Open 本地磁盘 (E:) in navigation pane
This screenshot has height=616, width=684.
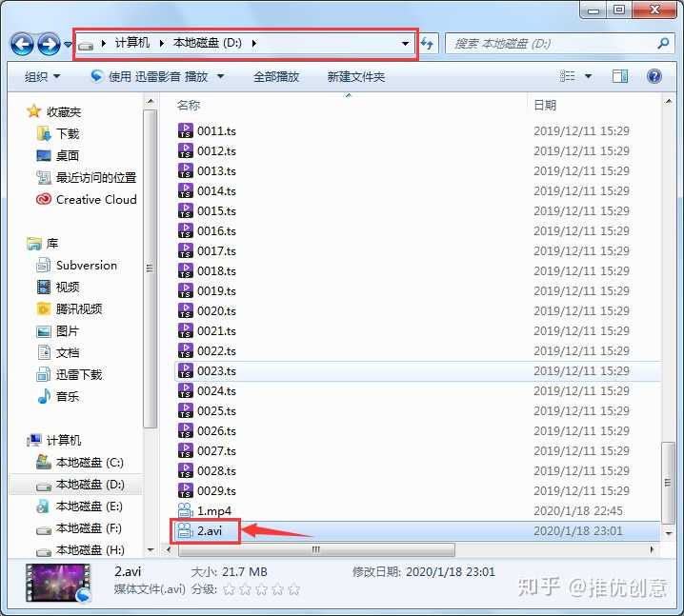tap(90, 507)
